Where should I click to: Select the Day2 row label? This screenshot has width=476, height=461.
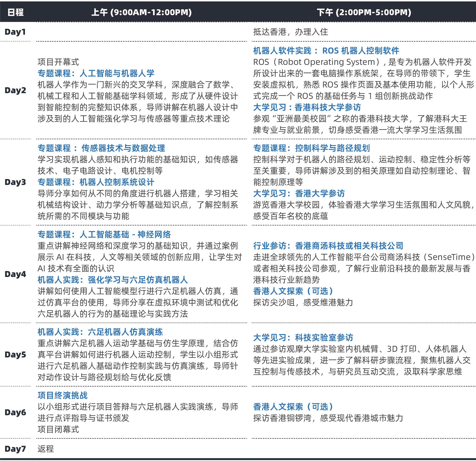15,90
